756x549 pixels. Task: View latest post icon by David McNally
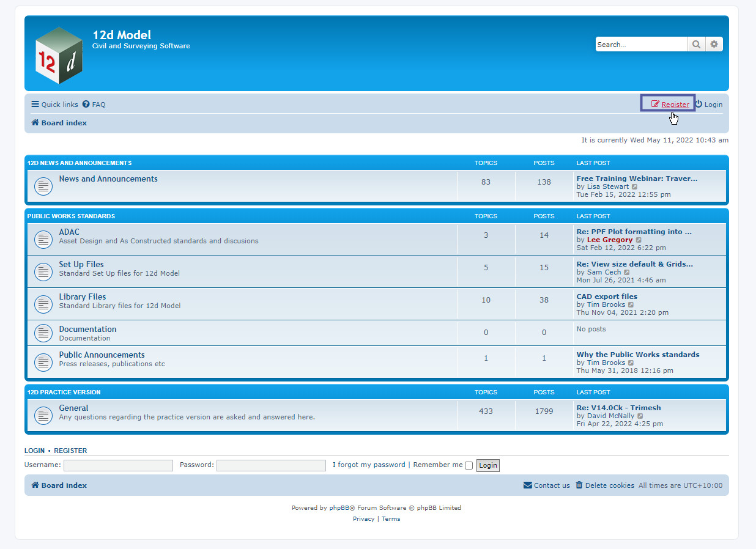click(640, 416)
